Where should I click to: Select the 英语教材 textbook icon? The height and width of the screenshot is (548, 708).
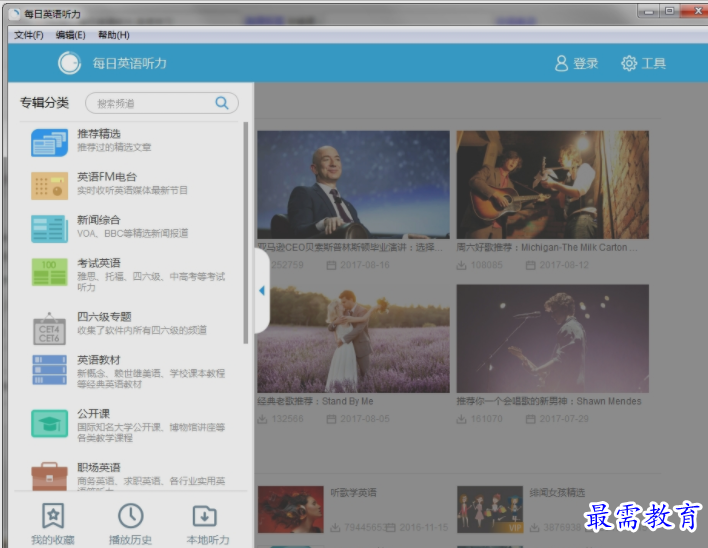(x=50, y=369)
